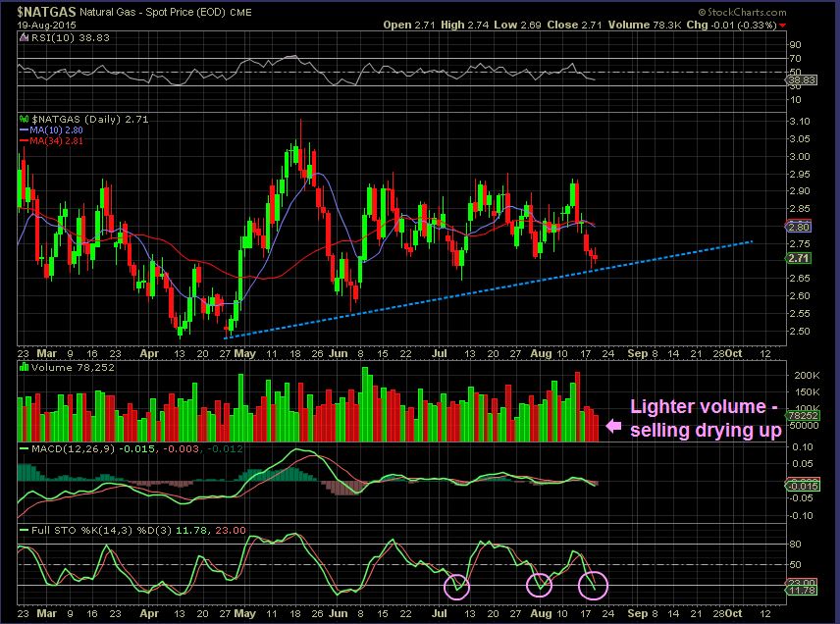Click the 2.71 last price tag
This screenshot has width=840, height=624.
(799, 258)
